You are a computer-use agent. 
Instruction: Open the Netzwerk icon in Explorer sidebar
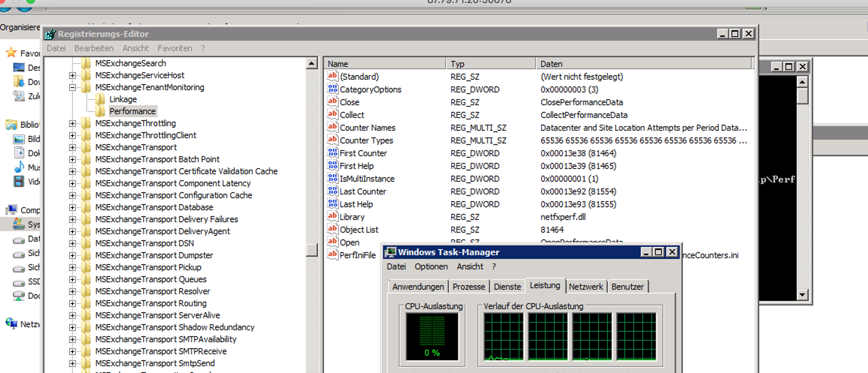(x=11, y=323)
